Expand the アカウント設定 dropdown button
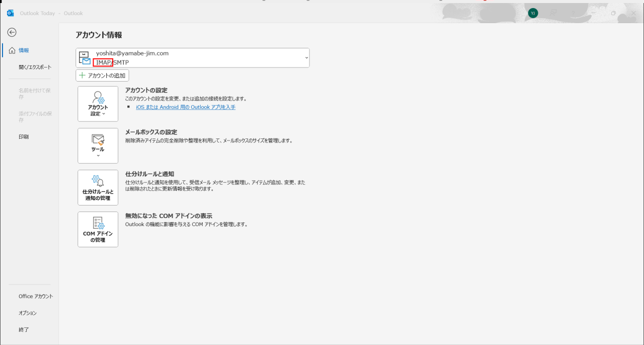Image resolution: width=644 pixels, height=345 pixels. [98, 104]
